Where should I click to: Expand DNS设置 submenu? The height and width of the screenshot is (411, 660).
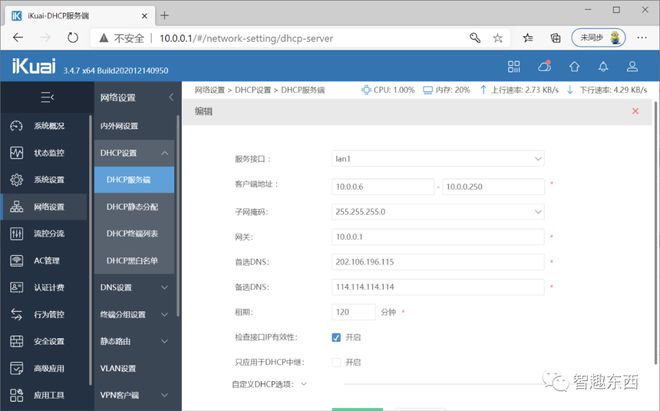[135, 288]
